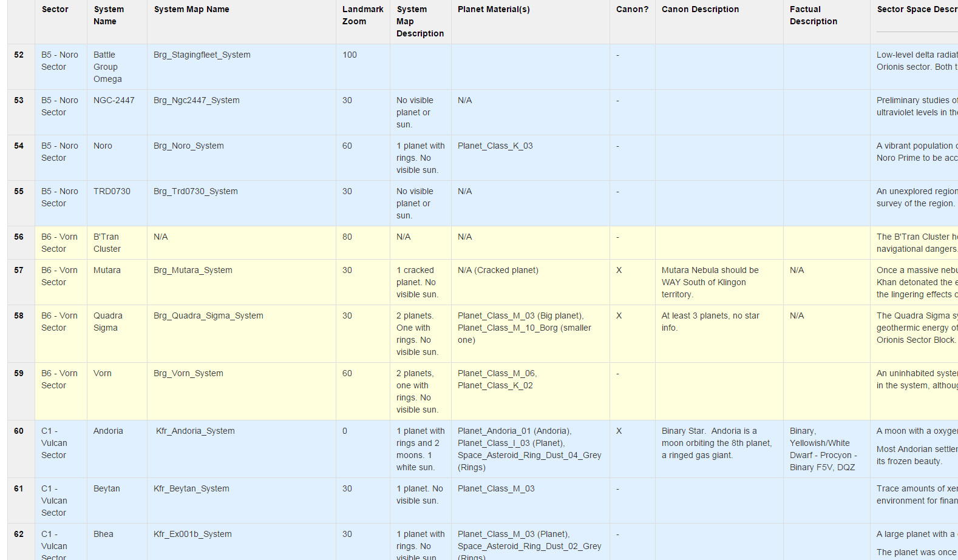Click the Planet Material(s) column header

click(531, 22)
